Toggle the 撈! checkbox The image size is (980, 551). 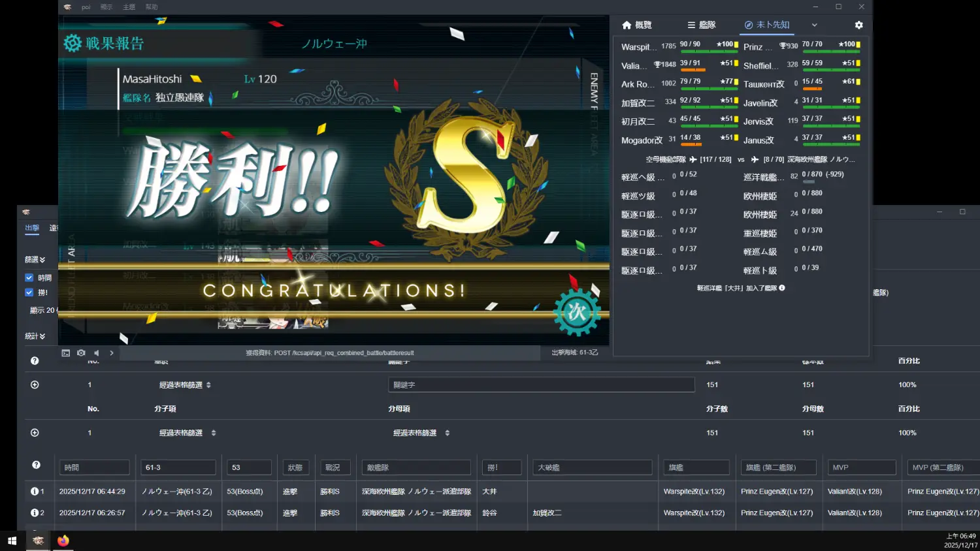29,292
